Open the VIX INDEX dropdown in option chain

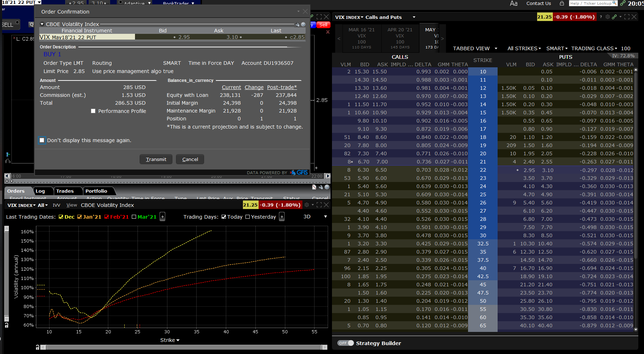point(349,17)
